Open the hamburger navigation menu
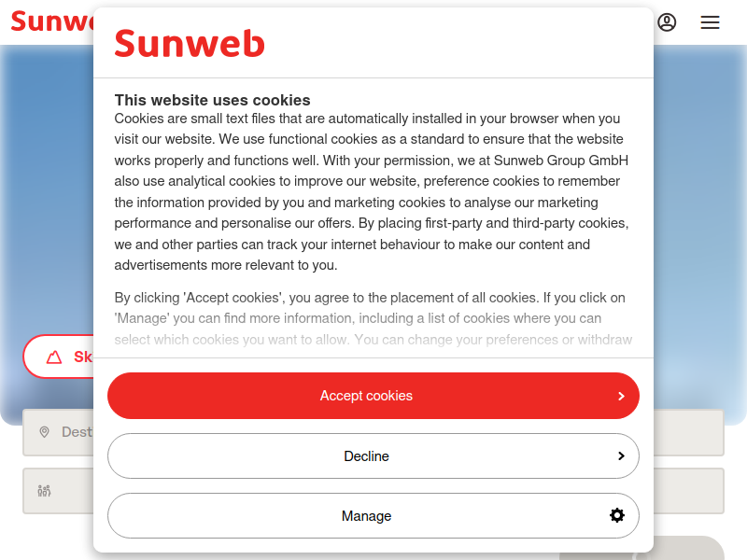The height and width of the screenshot is (560, 747). 710,22
